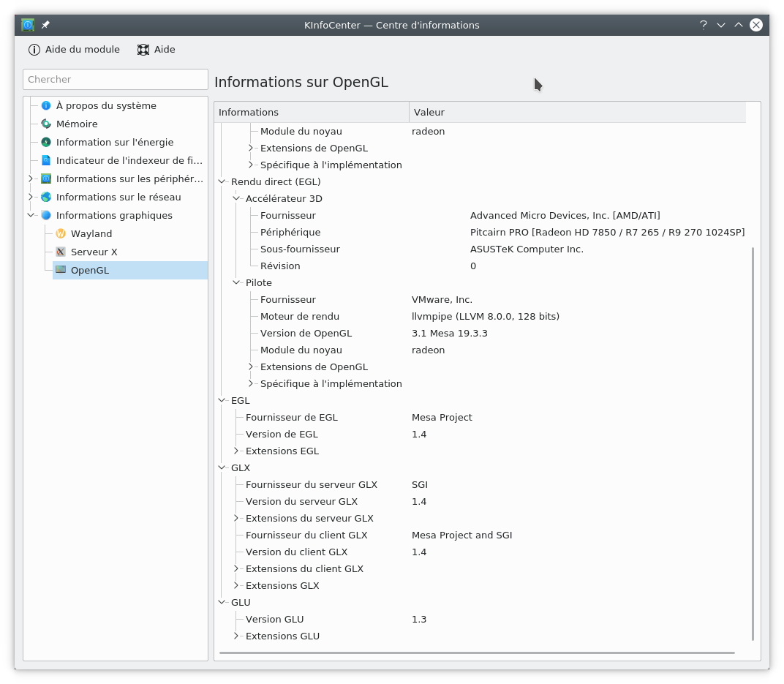The width and height of the screenshot is (784, 684).
Task: Select the Informations sur le réseau globe icon
Action: (x=46, y=197)
